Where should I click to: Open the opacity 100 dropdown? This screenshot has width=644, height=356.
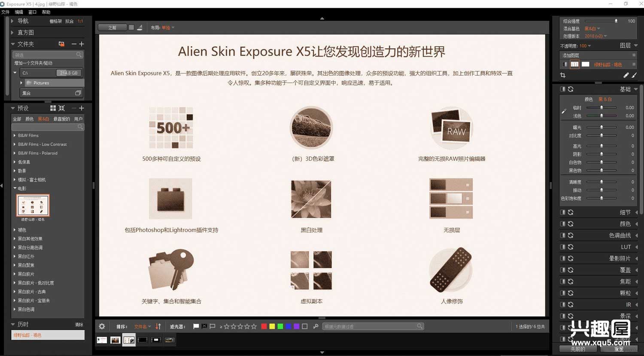[585, 46]
